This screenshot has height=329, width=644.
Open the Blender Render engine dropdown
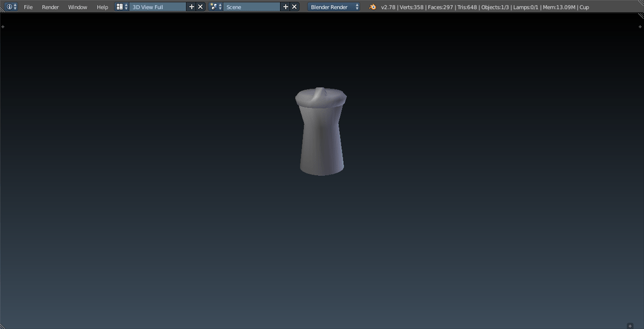[334, 7]
